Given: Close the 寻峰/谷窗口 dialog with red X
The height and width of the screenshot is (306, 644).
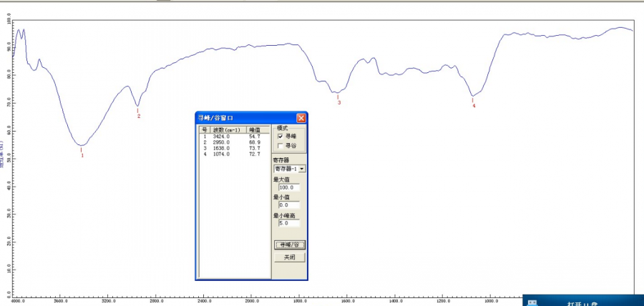Looking at the screenshot, I should pos(301,118).
